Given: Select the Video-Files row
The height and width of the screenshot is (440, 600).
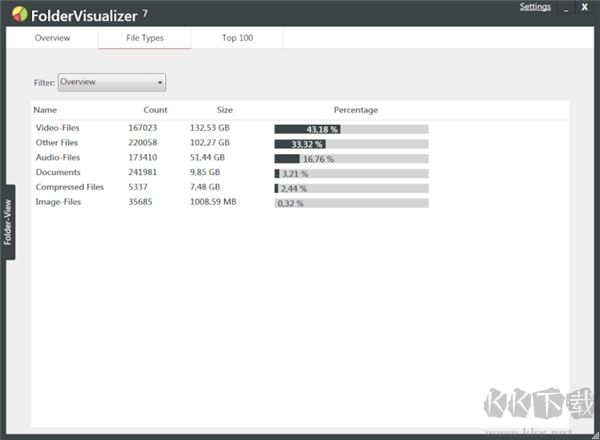Looking at the screenshot, I should 300,128.
